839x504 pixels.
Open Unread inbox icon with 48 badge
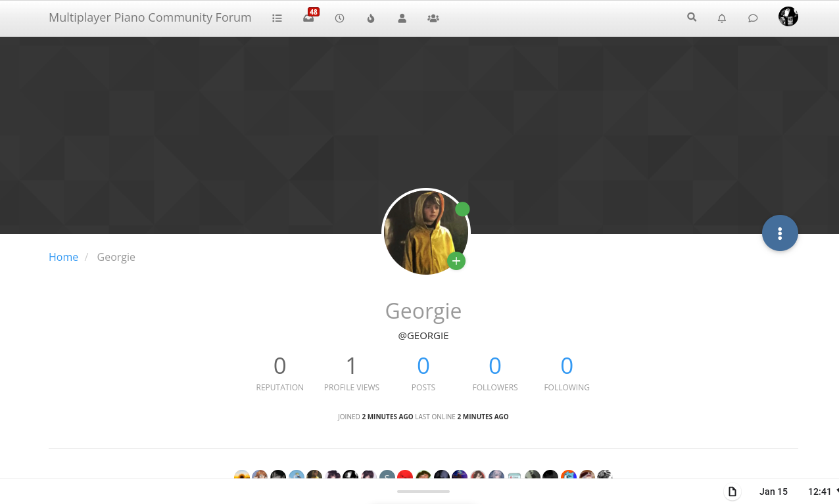[x=309, y=18]
